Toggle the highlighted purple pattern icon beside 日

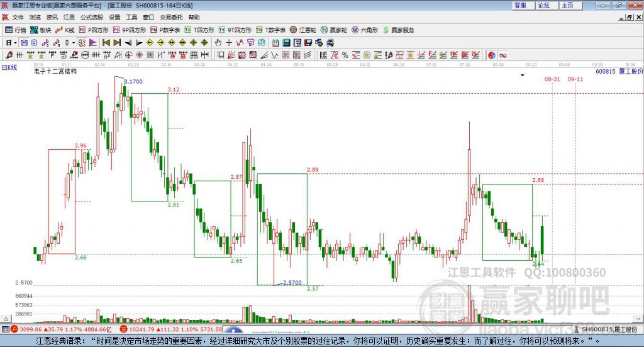[x=24, y=43]
